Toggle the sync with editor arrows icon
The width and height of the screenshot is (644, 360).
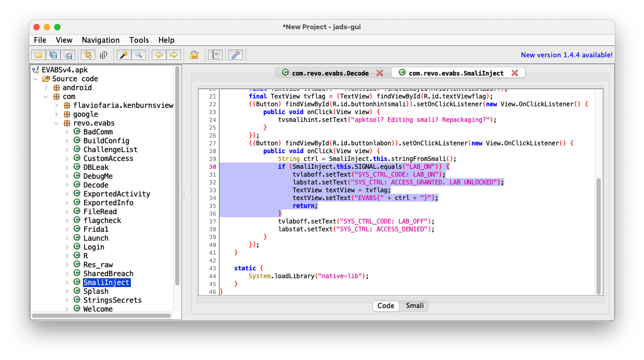(x=88, y=55)
